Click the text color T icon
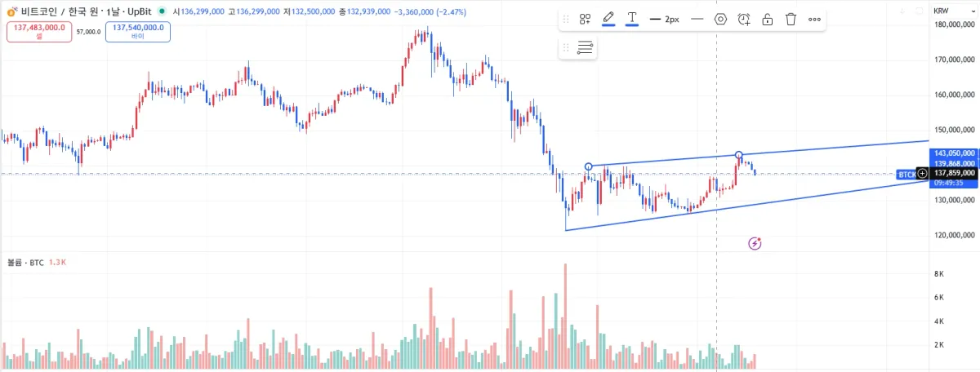 point(632,20)
